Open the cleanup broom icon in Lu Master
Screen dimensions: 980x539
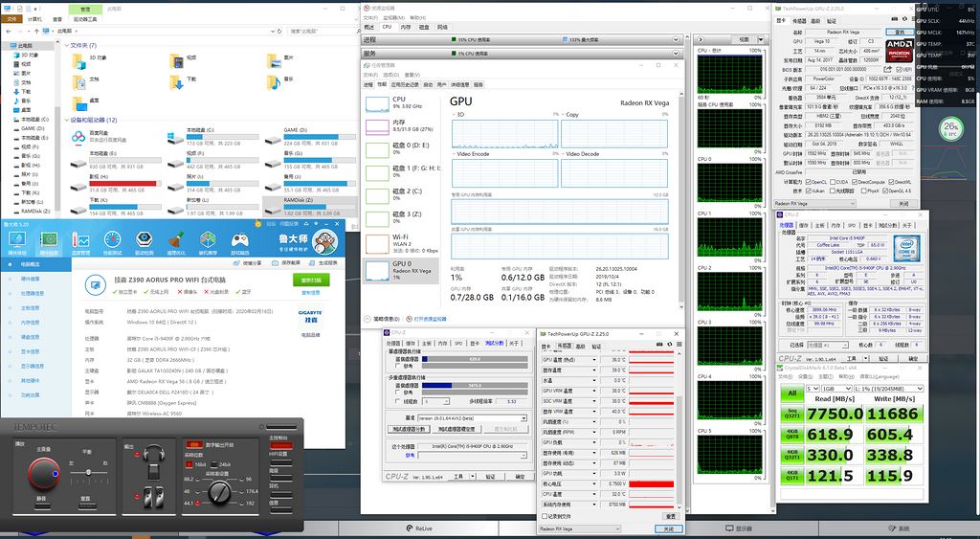pos(176,240)
